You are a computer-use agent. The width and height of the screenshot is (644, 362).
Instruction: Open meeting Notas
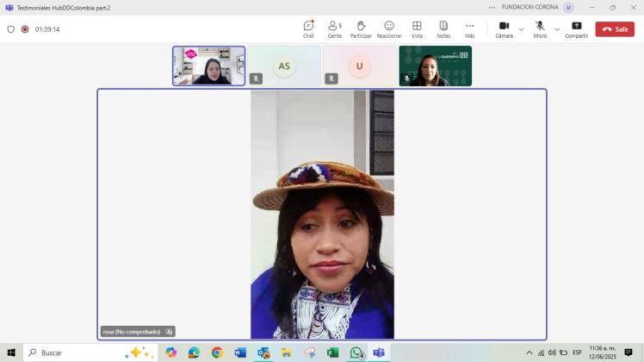(443, 29)
